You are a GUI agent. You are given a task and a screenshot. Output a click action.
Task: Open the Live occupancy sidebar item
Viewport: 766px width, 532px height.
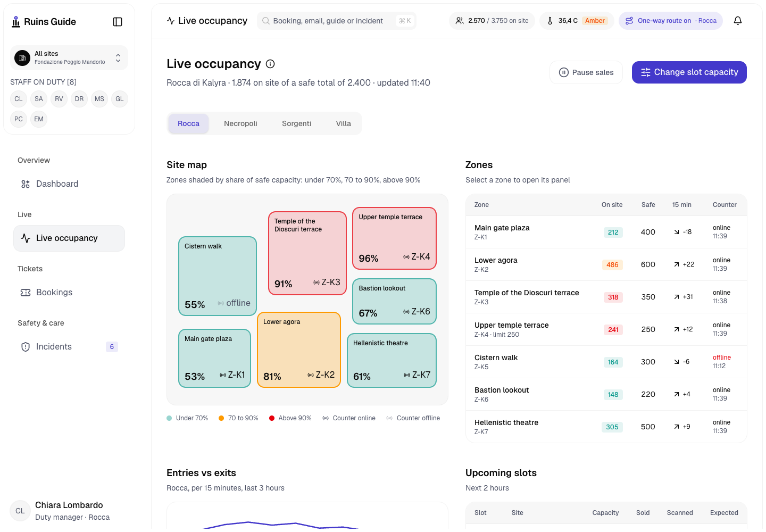click(x=69, y=238)
